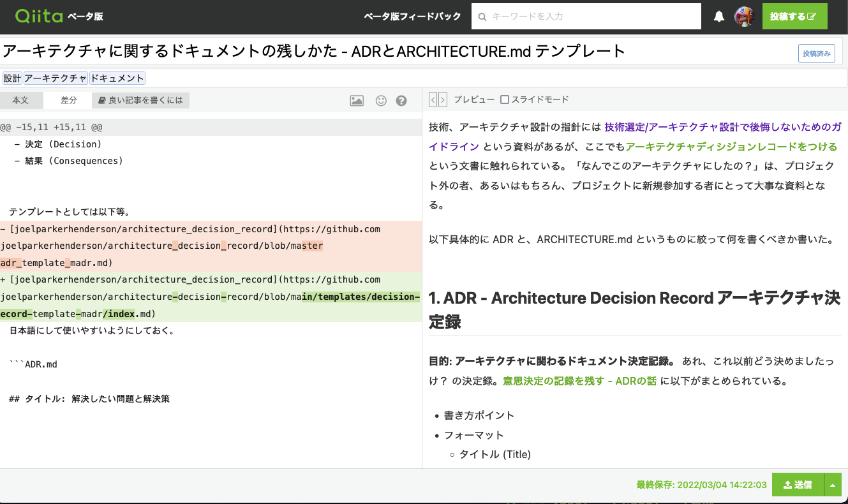
Task: Open 良い記事を書くには guide
Action: pyautogui.click(x=141, y=100)
